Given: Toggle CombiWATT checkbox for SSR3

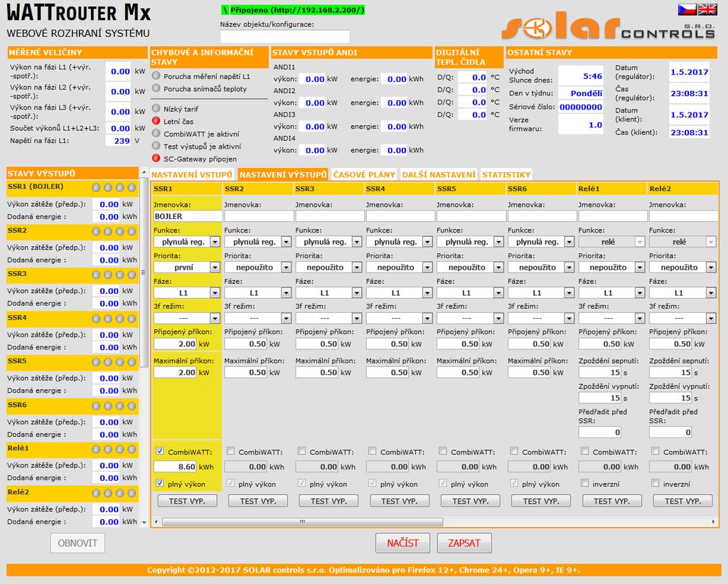Looking at the screenshot, I should pos(301,451).
